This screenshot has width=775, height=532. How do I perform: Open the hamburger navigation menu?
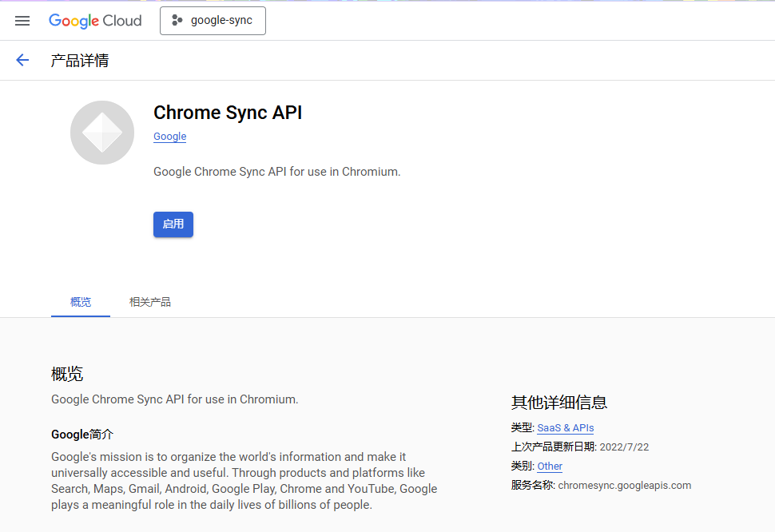click(22, 21)
